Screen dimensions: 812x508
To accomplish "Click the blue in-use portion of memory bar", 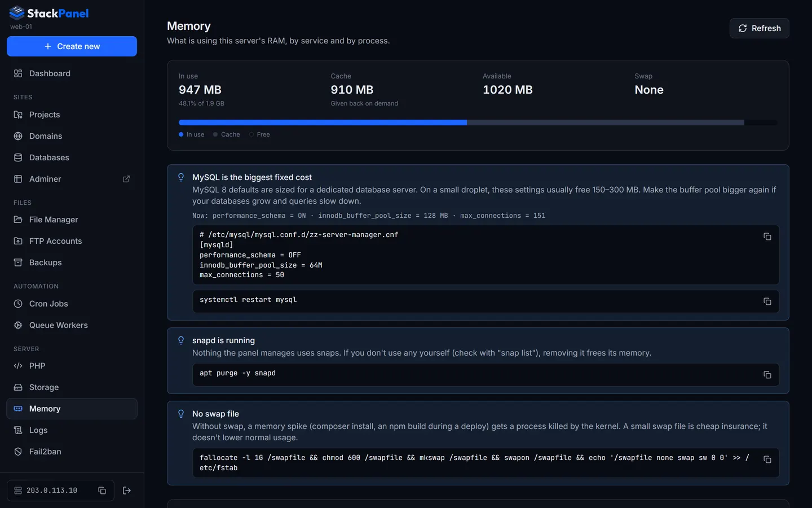I will click(x=323, y=122).
